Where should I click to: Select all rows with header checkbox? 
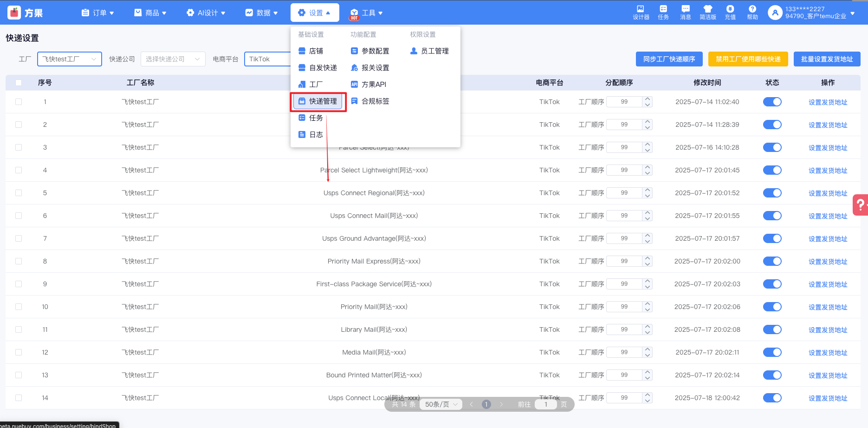[19, 83]
